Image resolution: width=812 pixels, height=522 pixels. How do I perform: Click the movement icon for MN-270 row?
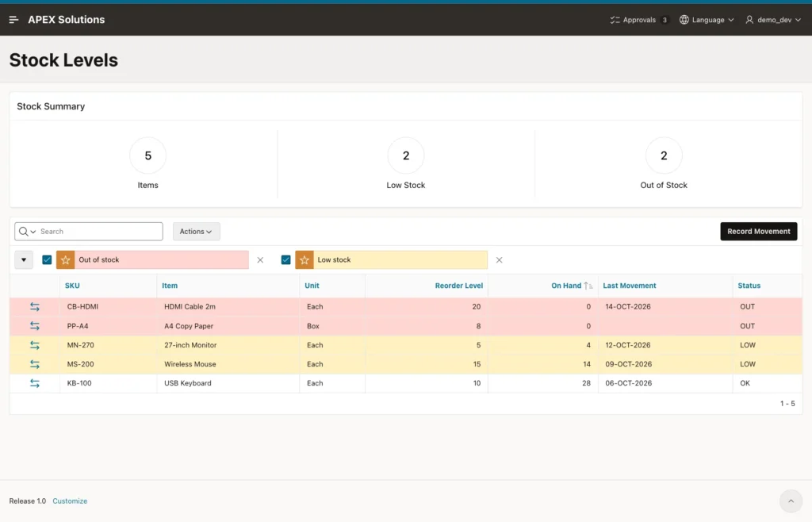coord(35,345)
